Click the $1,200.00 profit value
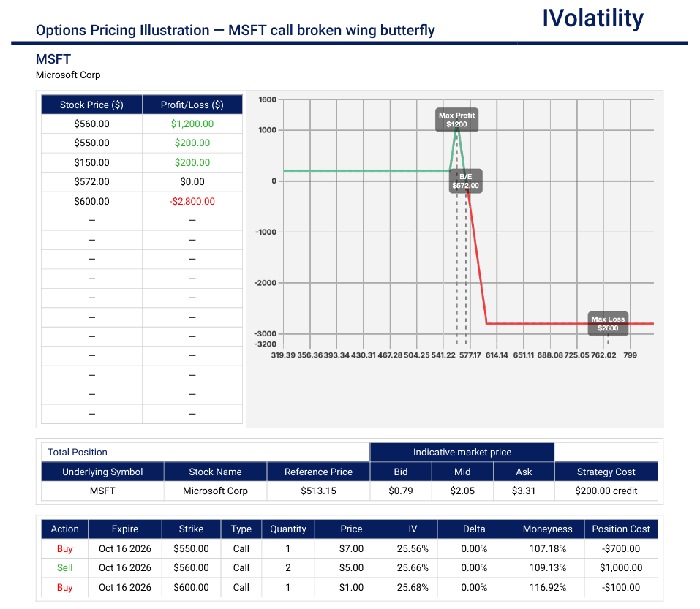Screen dimensions: 700x609 click(192, 124)
